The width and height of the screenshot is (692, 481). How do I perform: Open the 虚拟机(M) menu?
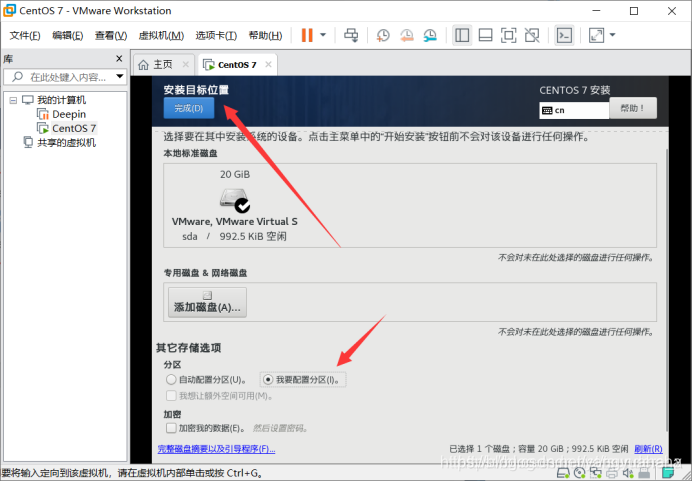[x=161, y=35]
